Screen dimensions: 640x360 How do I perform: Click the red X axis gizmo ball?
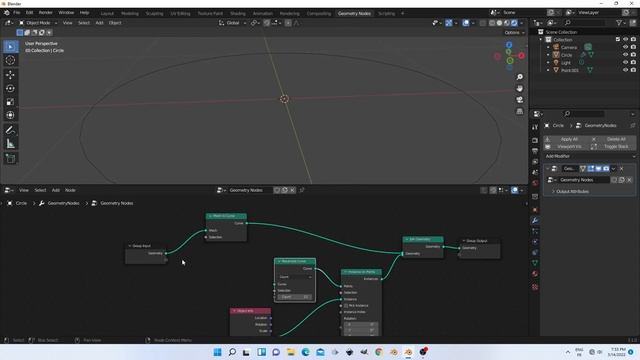point(521,56)
